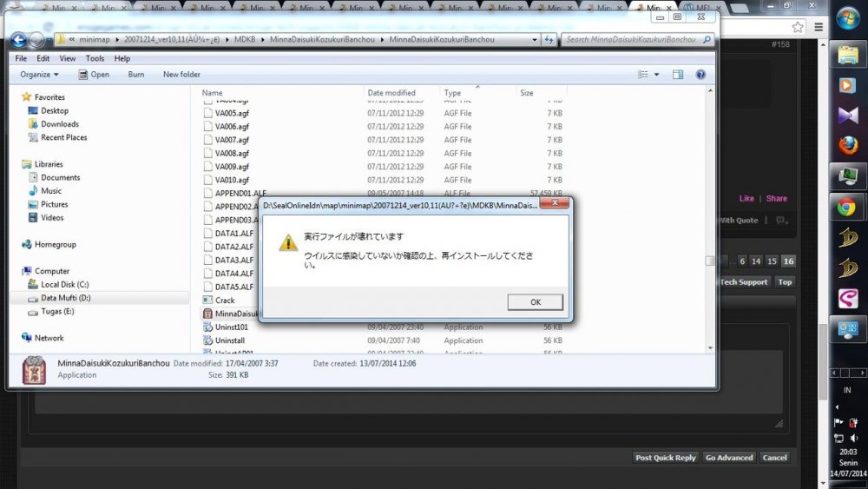Click the Explorer help question mark icon

coord(700,75)
